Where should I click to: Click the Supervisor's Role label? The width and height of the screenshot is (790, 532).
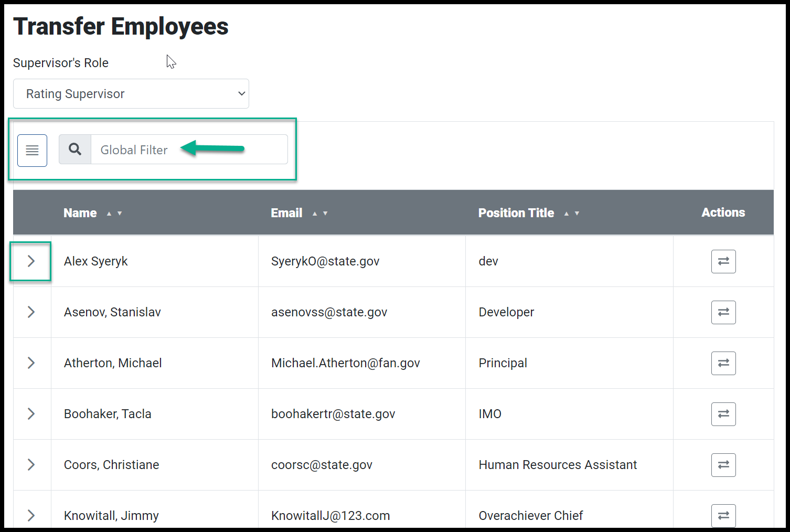click(x=61, y=63)
